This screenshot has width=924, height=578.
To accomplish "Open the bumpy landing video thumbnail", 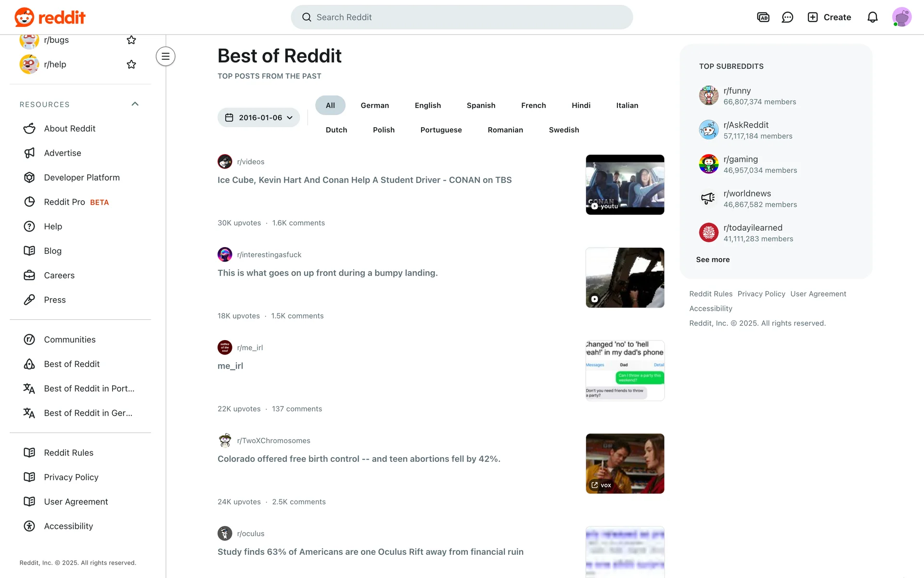I will pyautogui.click(x=625, y=278).
